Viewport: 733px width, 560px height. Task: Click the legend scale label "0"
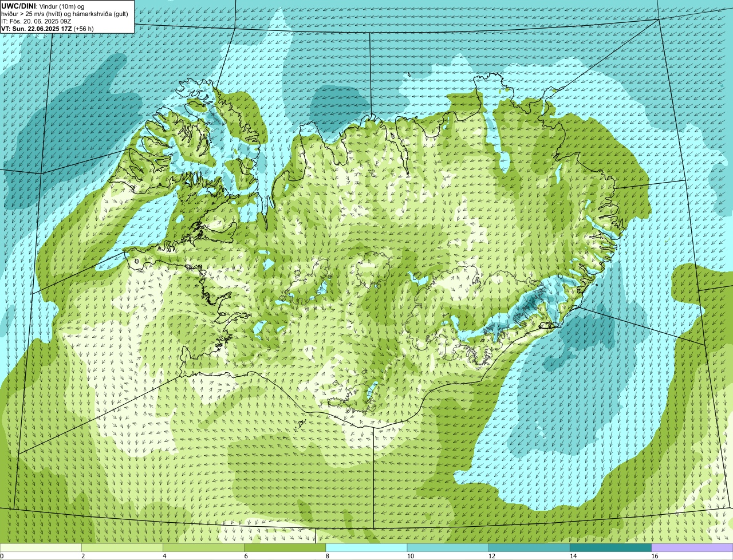[x=2, y=556]
